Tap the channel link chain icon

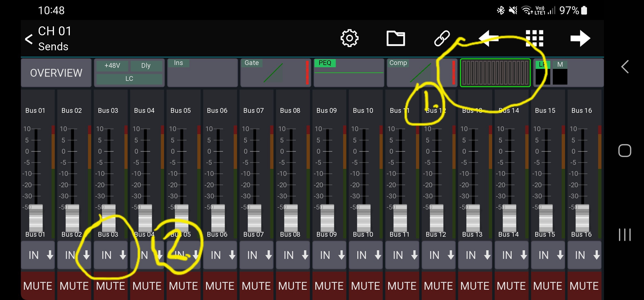(x=442, y=38)
